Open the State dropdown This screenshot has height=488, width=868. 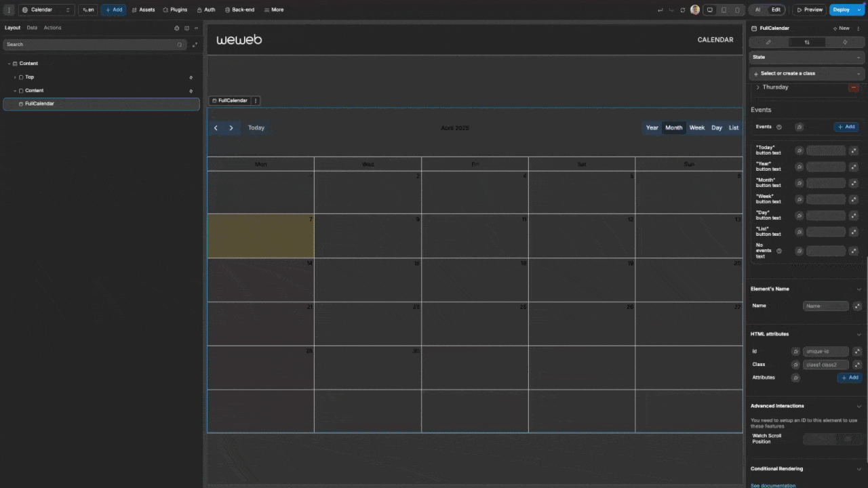[806, 58]
